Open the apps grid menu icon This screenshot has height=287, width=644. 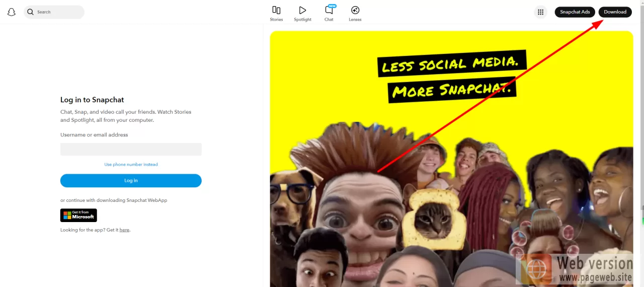(x=540, y=12)
